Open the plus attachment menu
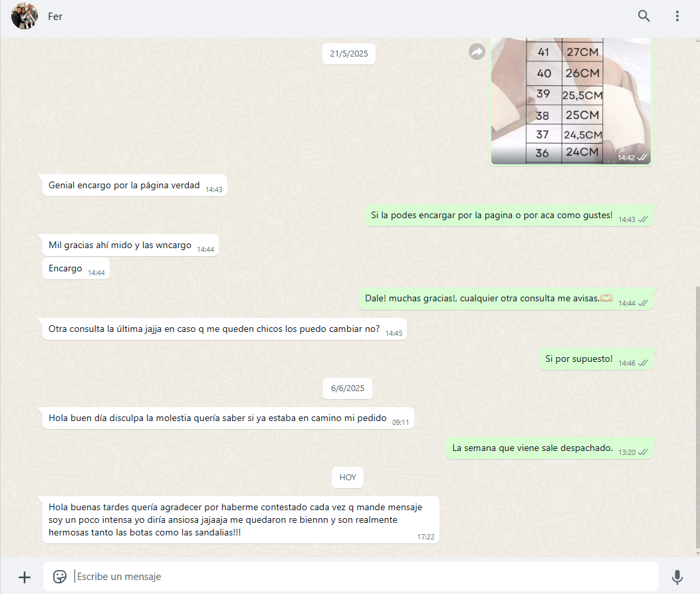This screenshot has height=594, width=700. 25,577
